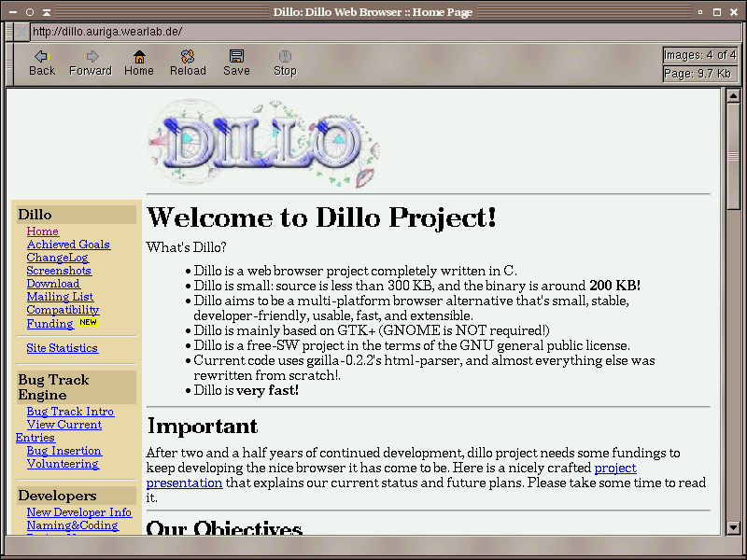
Task: Follow the project presentation link
Action: pos(615,468)
